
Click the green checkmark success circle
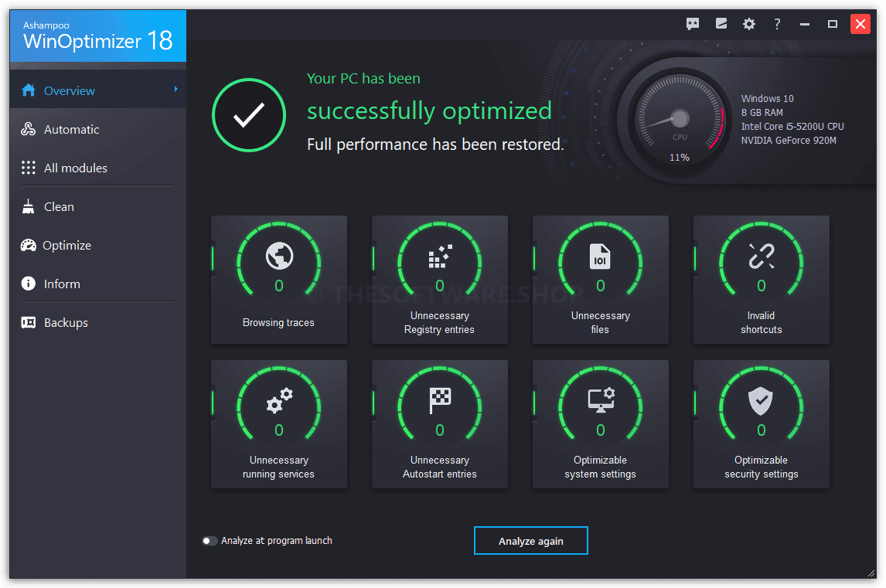(x=249, y=114)
